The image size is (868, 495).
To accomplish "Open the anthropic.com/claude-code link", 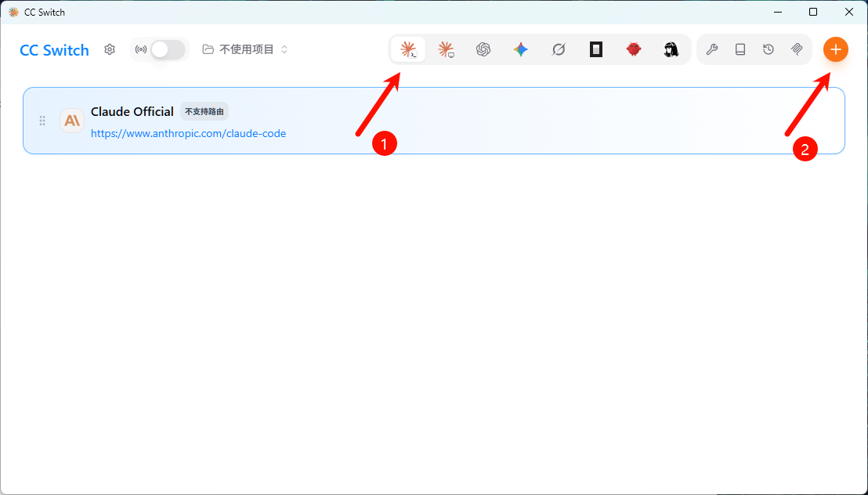I will click(x=188, y=133).
